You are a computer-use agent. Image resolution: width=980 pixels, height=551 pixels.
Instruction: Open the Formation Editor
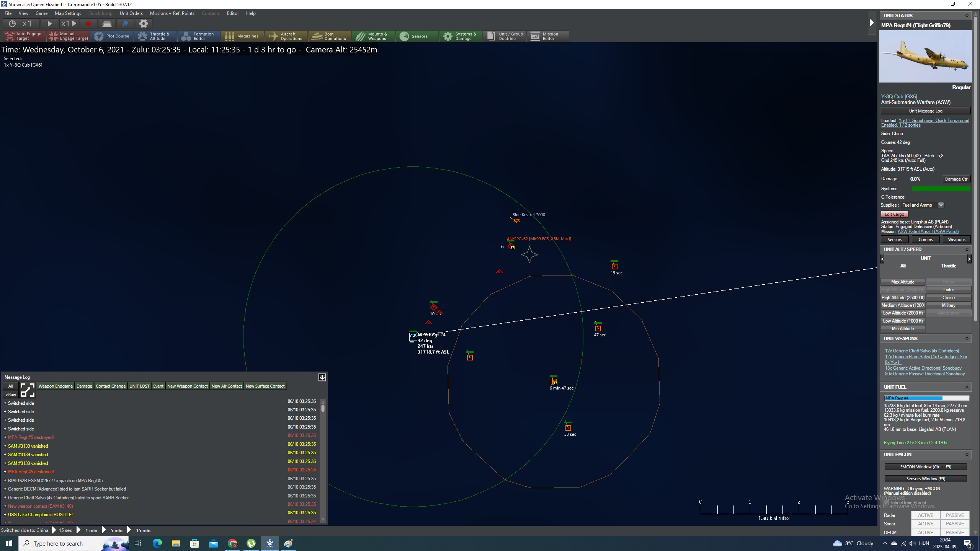pos(199,36)
